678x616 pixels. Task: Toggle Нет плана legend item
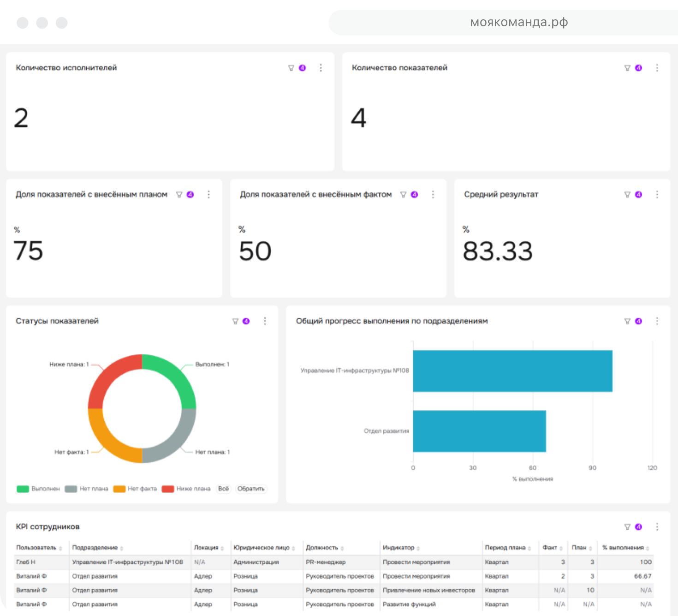(x=87, y=489)
